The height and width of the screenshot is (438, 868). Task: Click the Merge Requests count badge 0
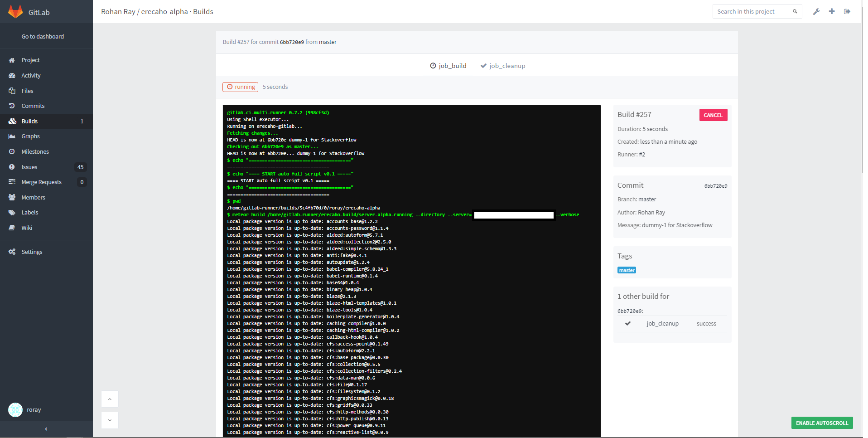click(x=82, y=182)
